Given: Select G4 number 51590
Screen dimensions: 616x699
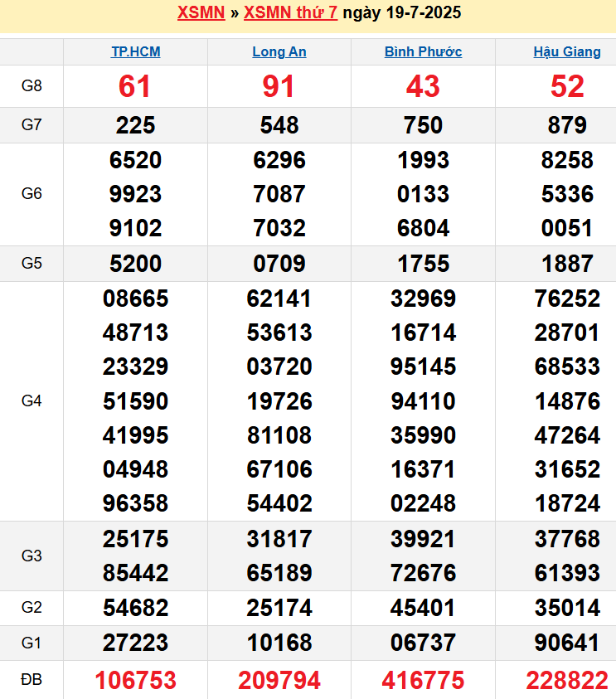Looking at the screenshot, I should pyautogui.click(x=135, y=401).
